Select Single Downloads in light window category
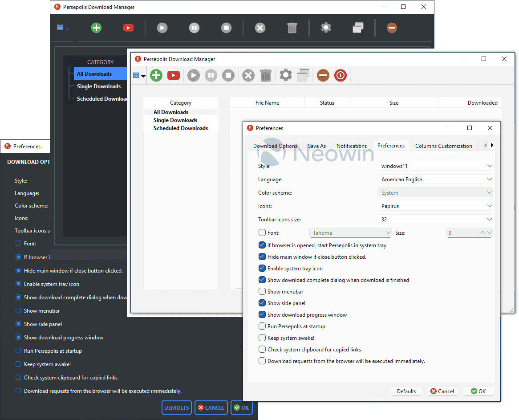Screen dimensions: 519x420 point(175,120)
